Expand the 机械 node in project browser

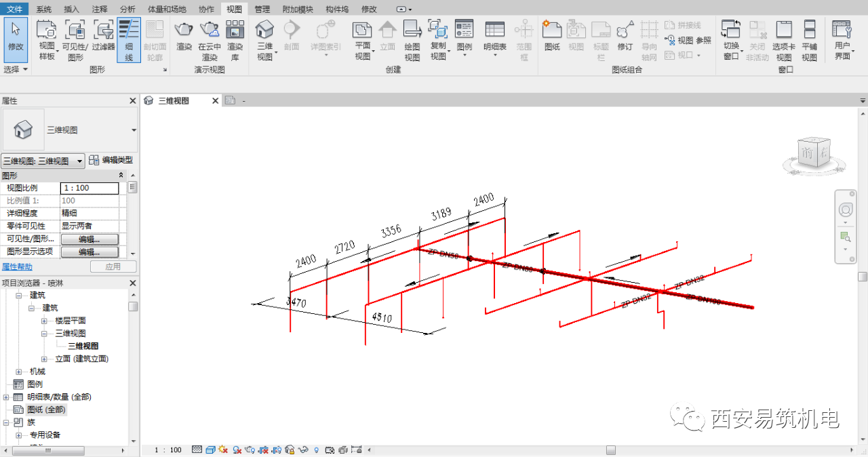[x=19, y=372]
